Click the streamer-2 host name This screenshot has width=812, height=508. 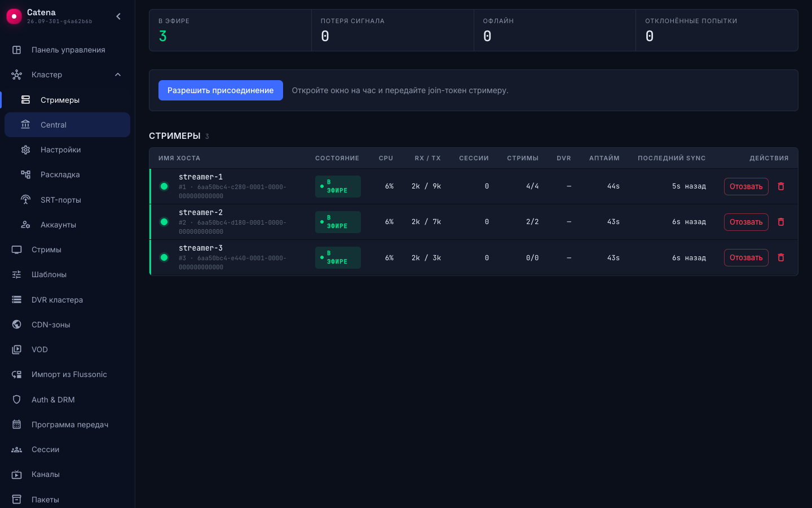(201, 212)
